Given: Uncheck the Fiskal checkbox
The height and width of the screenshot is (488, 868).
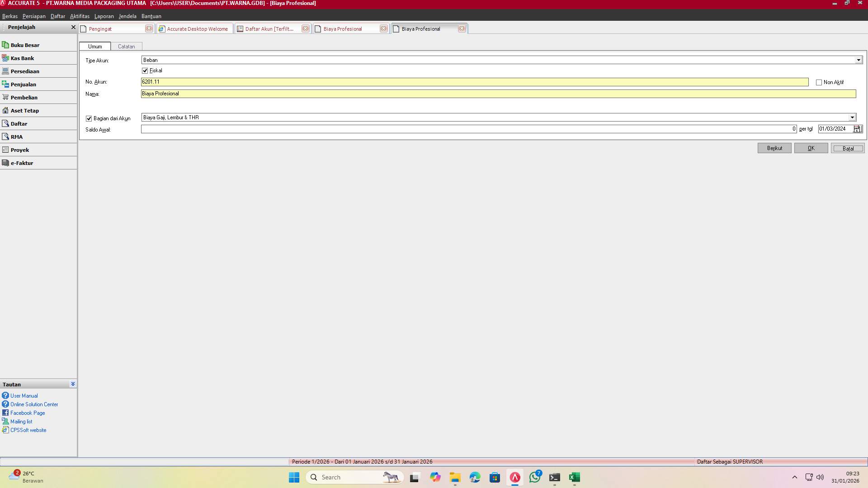Looking at the screenshot, I should pos(145,70).
